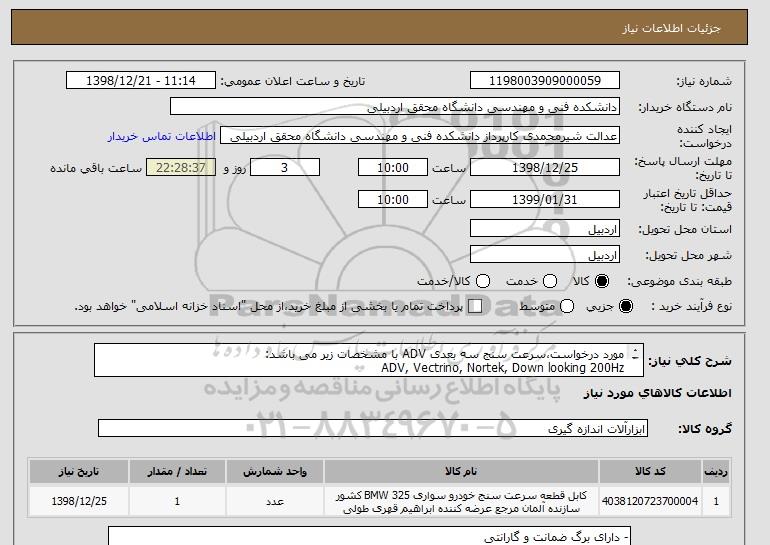Click the quantity cell showing 1
770x545 pixels.
coord(177,501)
